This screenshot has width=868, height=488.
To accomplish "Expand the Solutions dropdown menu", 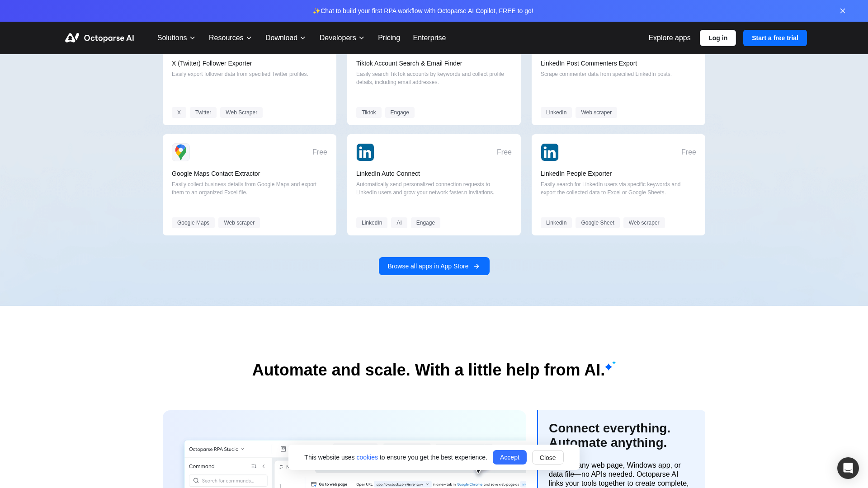I will click(176, 38).
